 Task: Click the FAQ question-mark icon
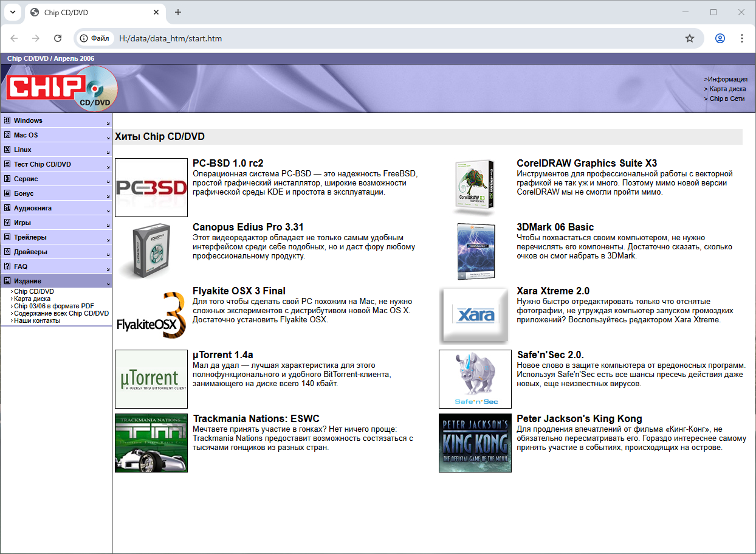pos(8,266)
